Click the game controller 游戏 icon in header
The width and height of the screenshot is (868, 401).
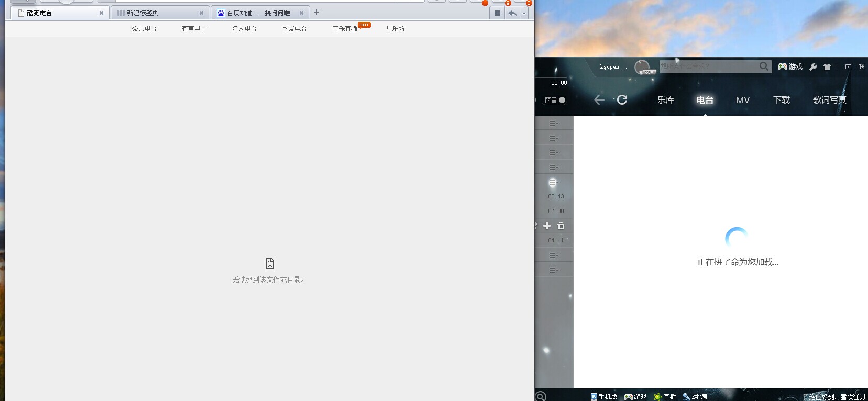tap(790, 67)
